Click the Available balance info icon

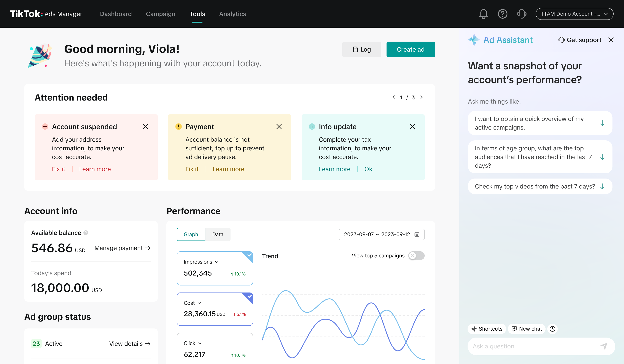pyautogui.click(x=86, y=233)
